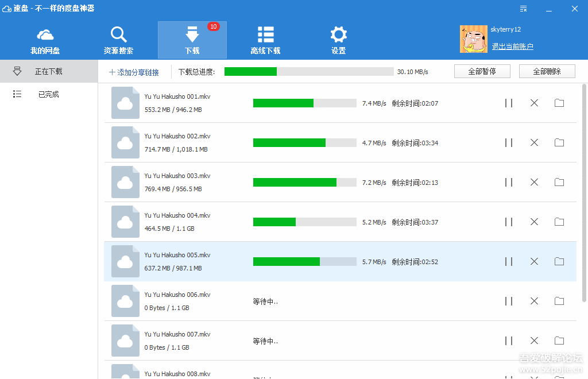Select file name Yu Yu Hakusho 008.mkv
Viewport: 588px width, 379px height.
(x=177, y=374)
